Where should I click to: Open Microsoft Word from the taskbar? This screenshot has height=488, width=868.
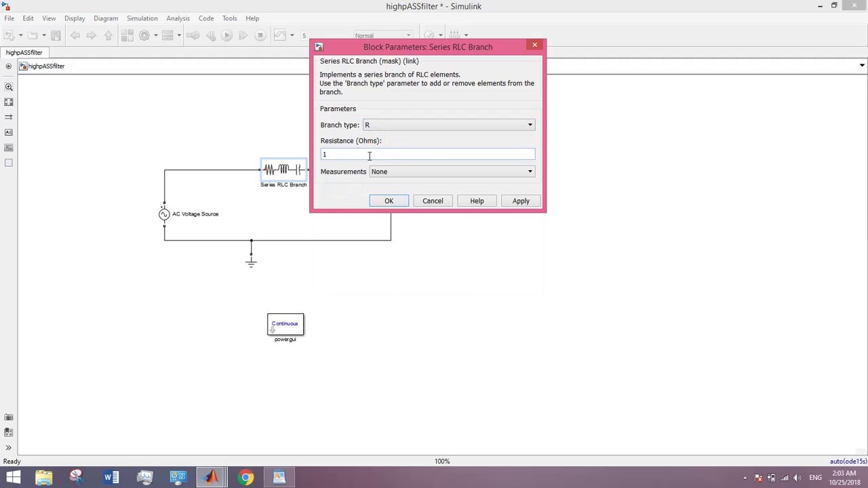[111, 477]
